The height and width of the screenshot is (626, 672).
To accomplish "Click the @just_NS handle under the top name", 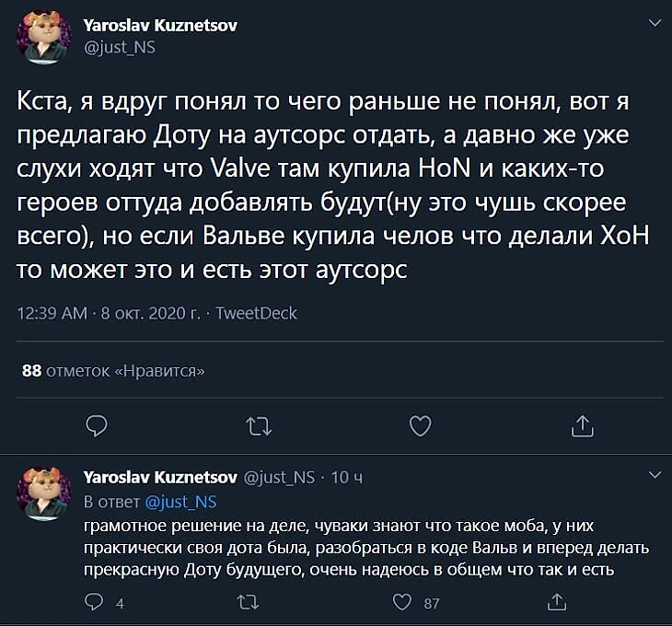I will (119, 46).
